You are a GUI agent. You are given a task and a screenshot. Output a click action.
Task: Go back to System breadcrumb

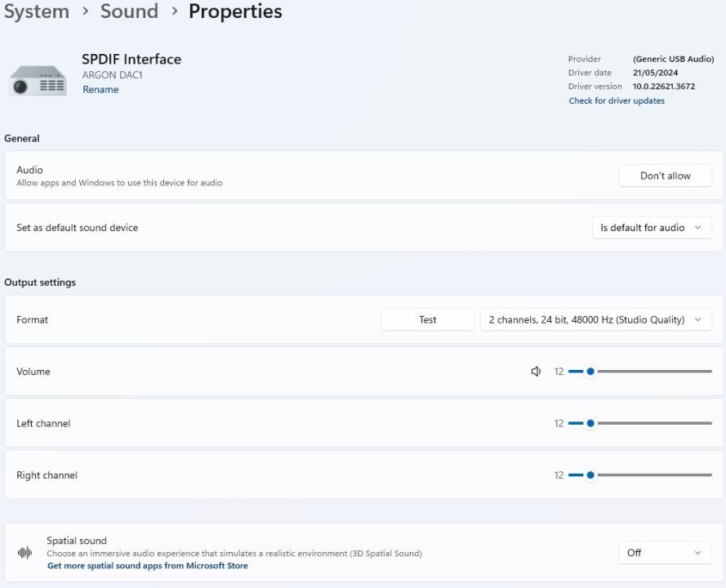(x=37, y=12)
